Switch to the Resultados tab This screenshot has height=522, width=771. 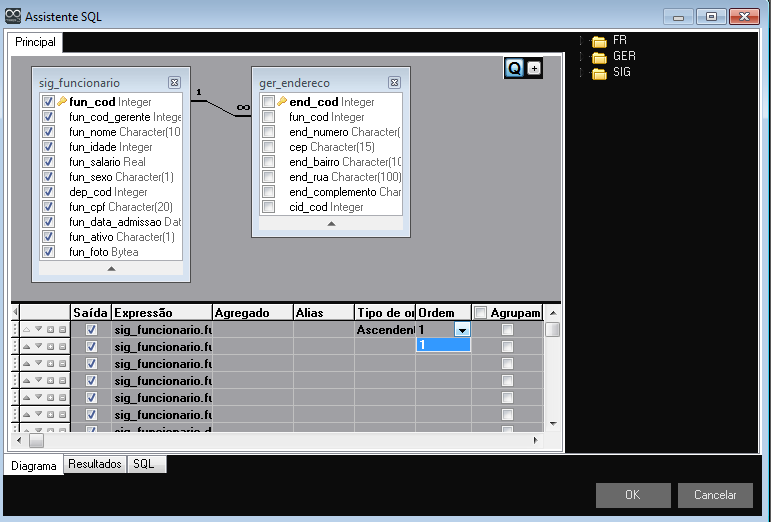click(x=95, y=464)
